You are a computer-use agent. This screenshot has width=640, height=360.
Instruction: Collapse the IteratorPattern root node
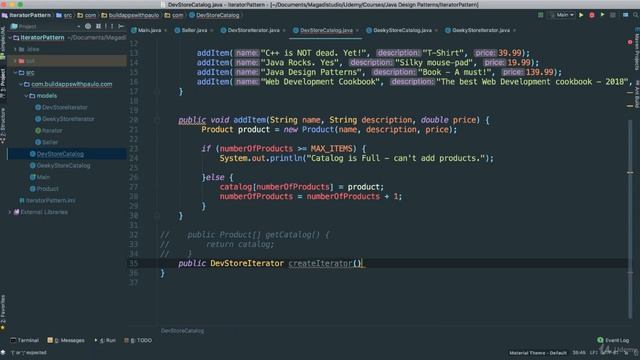tap(10, 38)
